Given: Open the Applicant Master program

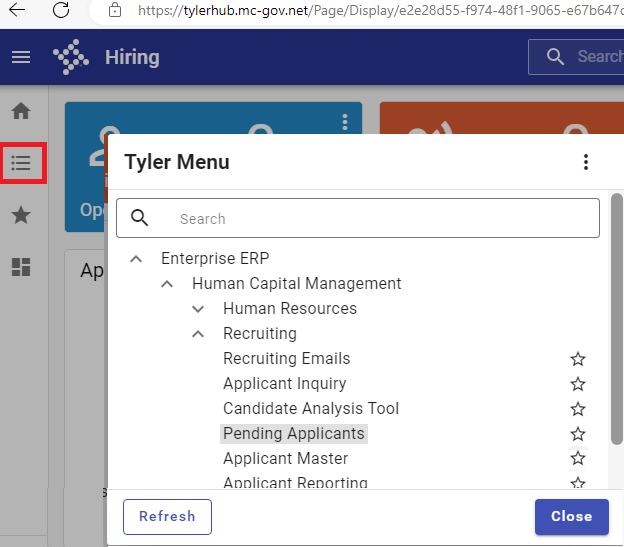Looking at the screenshot, I should coord(285,459).
